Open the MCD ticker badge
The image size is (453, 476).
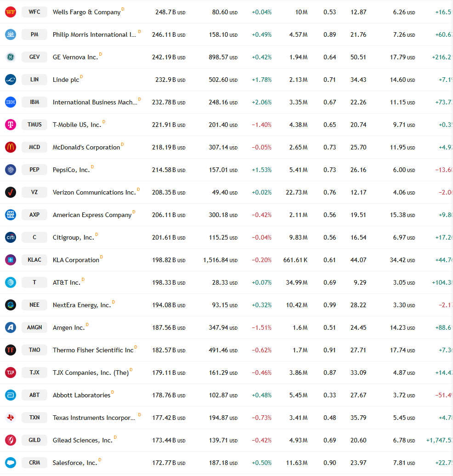click(34, 147)
